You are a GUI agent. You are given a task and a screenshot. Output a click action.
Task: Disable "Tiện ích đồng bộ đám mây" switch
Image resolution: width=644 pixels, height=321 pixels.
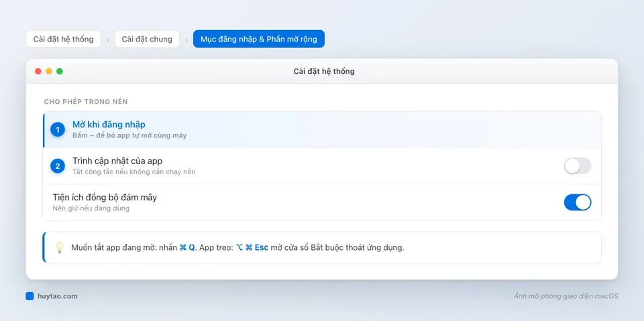pyautogui.click(x=577, y=202)
